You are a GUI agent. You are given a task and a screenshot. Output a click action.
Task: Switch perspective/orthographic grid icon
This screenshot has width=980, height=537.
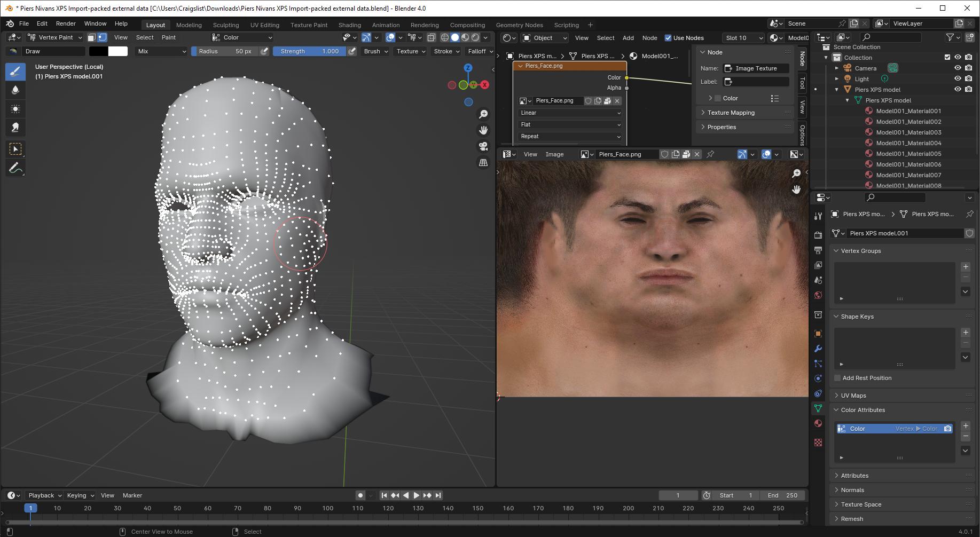click(x=483, y=162)
